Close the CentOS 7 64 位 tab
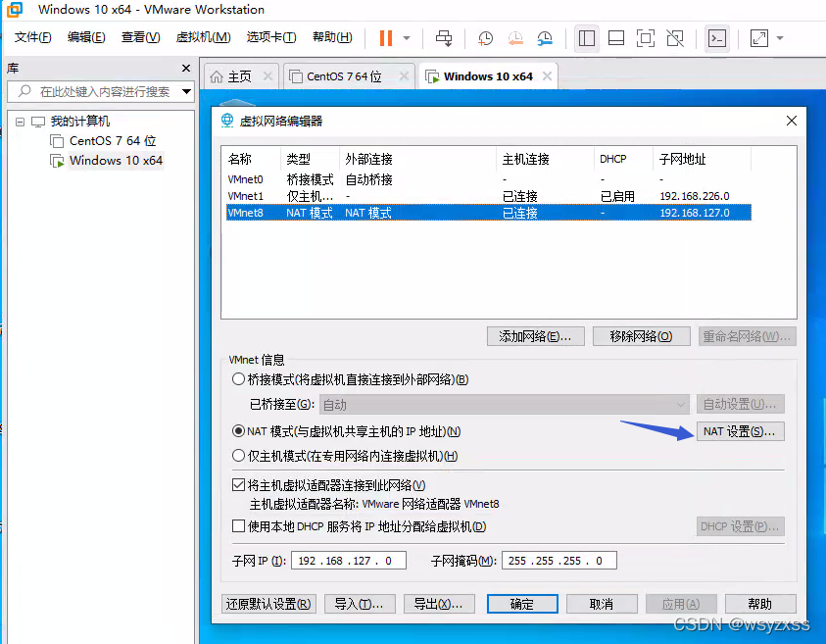The width and height of the screenshot is (826, 644). pos(404,76)
